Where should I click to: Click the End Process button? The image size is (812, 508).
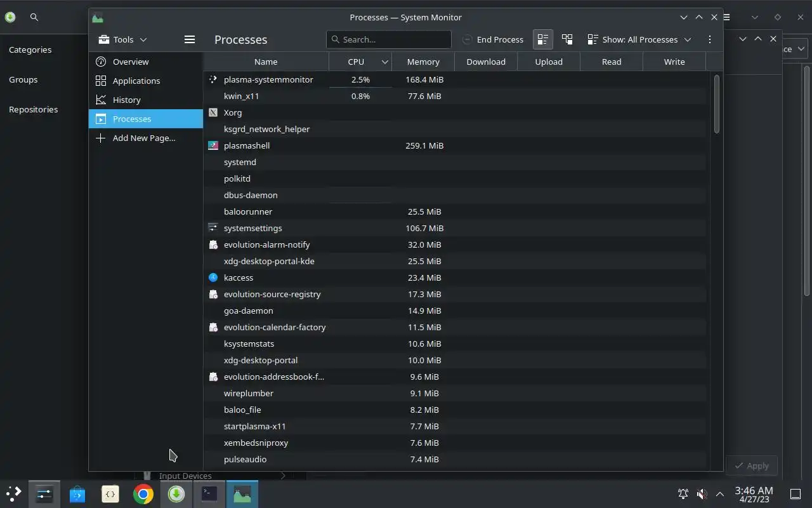(493, 39)
